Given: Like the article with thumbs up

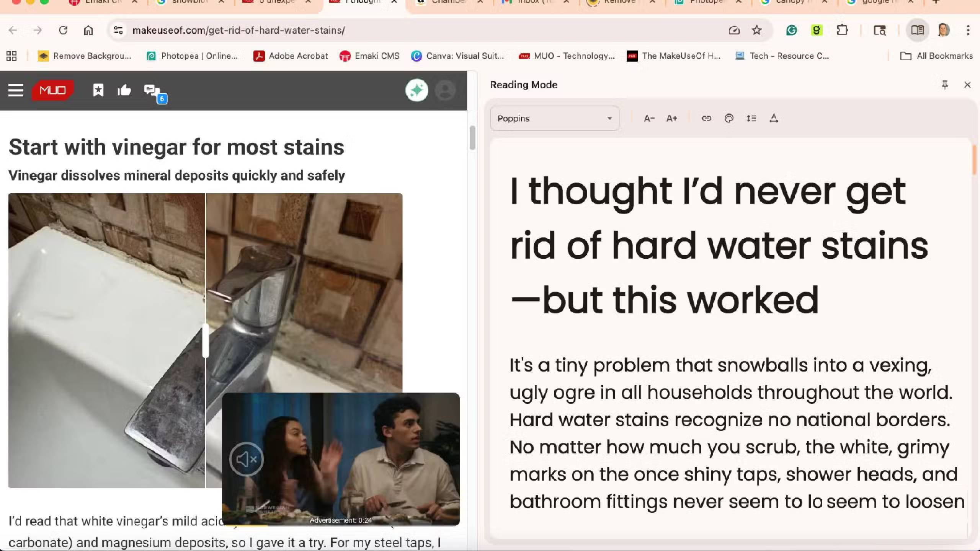Looking at the screenshot, I should 124,90.
